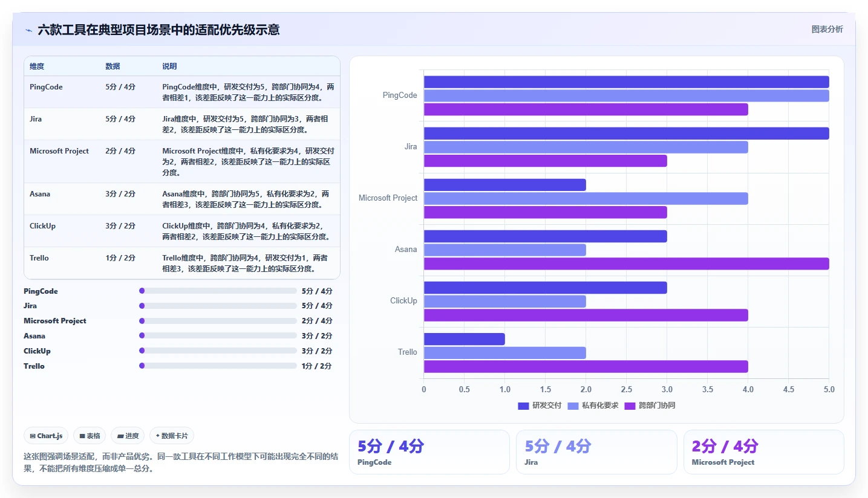Click the PingCode 5分 / 4分 data card
Viewport: 868px width, 498px height.
click(429, 452)
